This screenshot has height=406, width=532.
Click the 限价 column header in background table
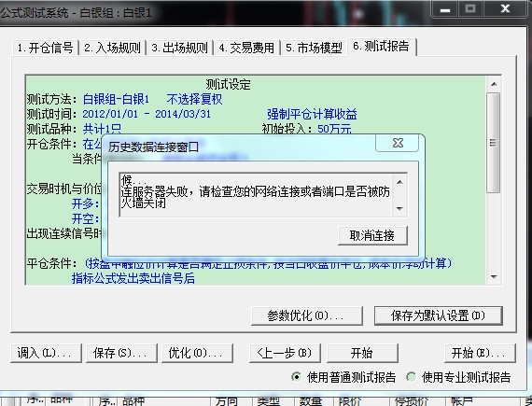(349, 401)
